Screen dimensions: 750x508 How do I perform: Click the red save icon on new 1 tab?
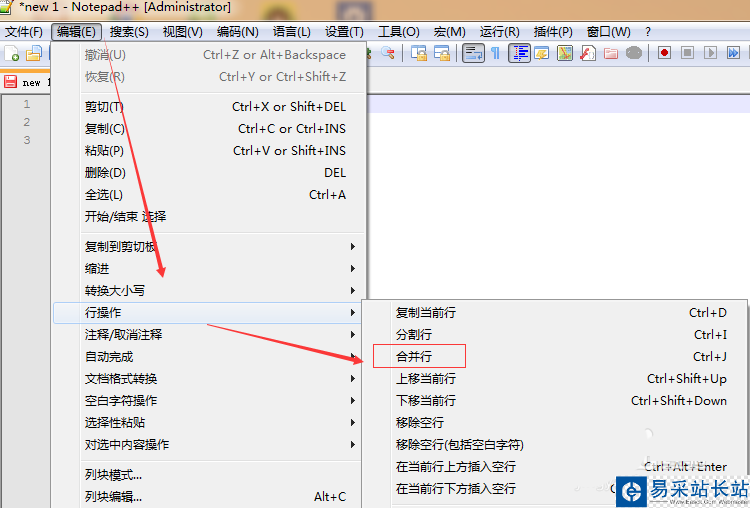[11, 82]
